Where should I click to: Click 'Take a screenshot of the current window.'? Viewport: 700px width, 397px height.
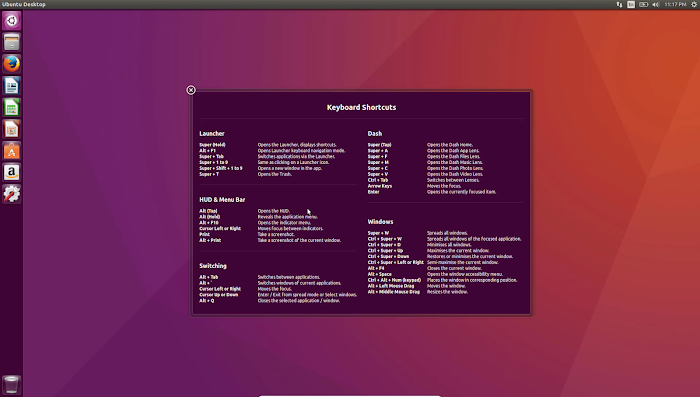pos(299,240)
